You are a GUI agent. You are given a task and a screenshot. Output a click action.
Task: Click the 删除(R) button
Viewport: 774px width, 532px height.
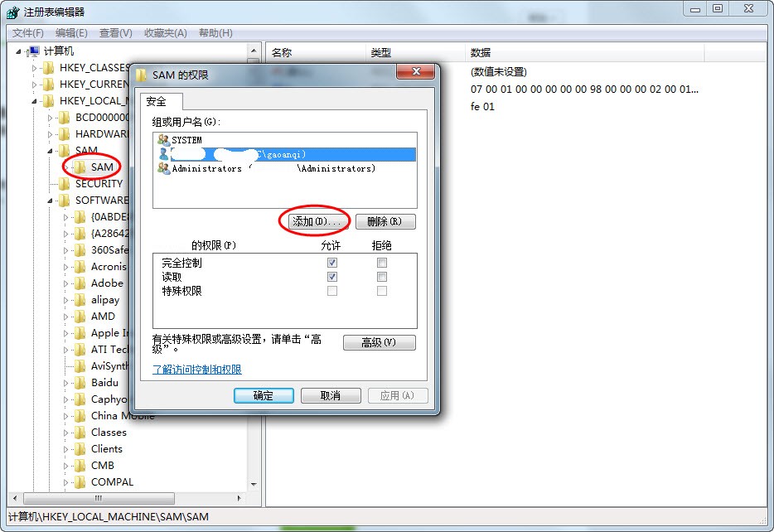pyautogui.click(x=385, y=221)
